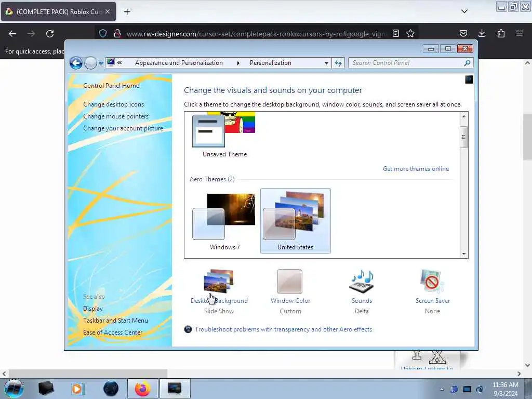Select the Roblox Cursors browser tab

pos(58,11)
